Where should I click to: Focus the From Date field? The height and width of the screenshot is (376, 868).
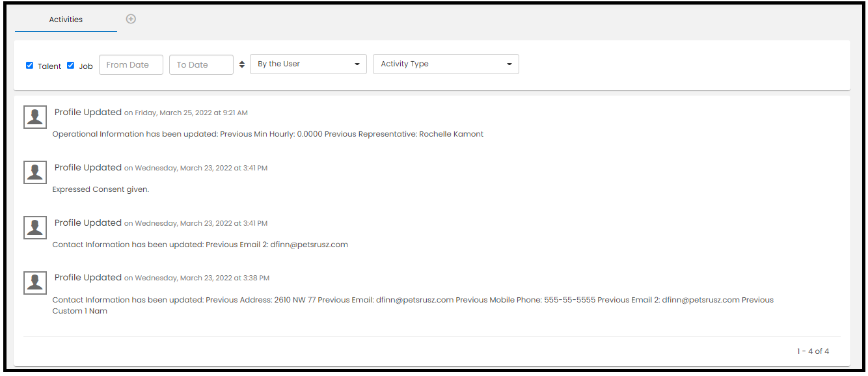(131, 65)
